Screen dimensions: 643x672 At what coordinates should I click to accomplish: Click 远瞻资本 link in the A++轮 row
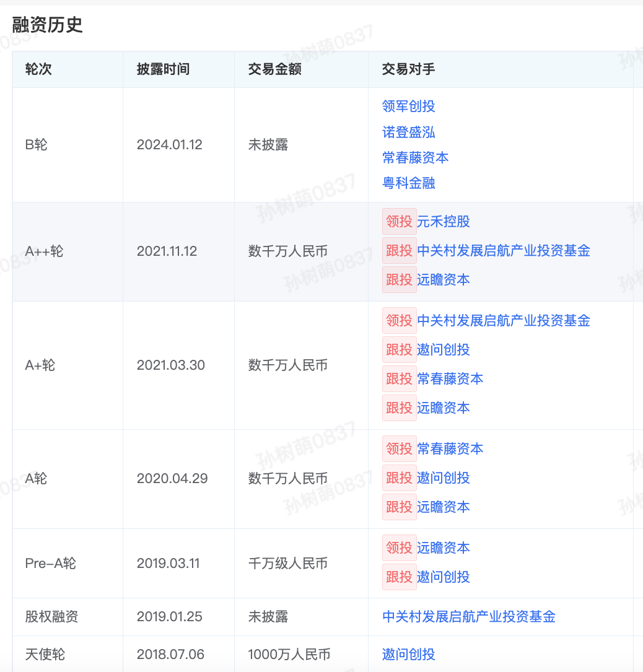click(444, 280)
